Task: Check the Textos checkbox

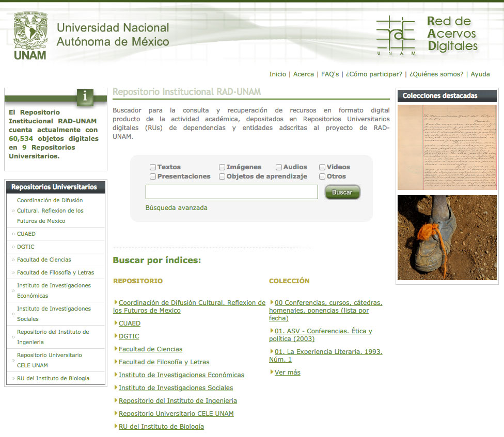Action: point(153,167)
